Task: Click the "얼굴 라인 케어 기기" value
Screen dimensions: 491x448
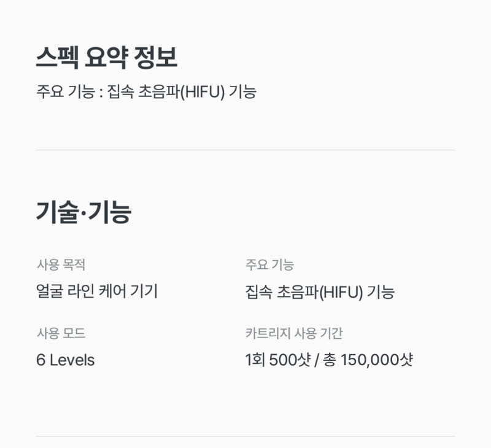Action: tap(97, 292)
